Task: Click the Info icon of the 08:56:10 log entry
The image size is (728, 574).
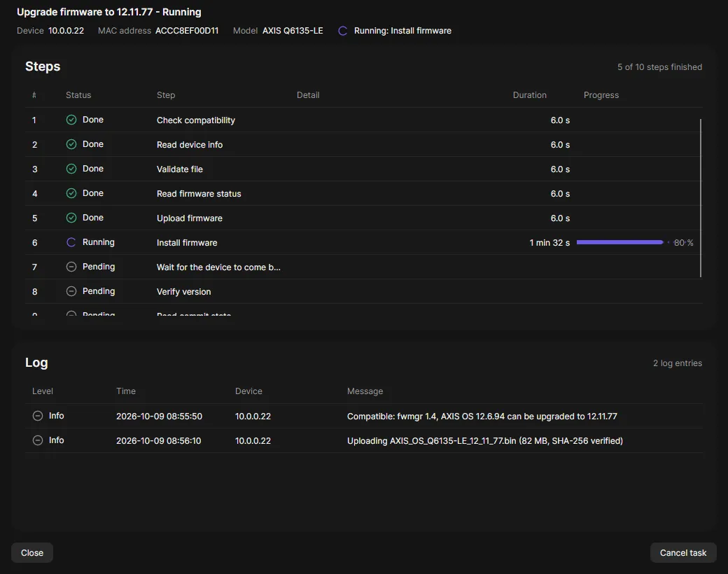Action: (38, 440)
